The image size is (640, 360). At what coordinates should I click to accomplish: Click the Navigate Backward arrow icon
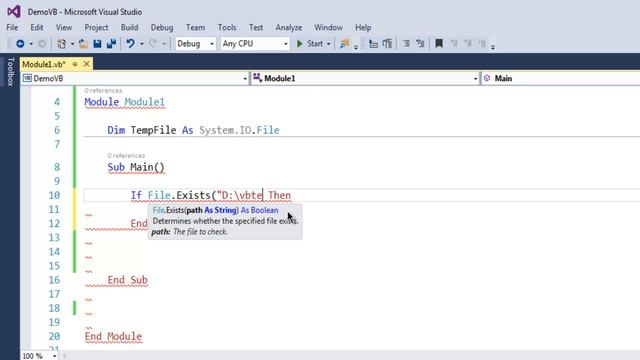[20, 43]
